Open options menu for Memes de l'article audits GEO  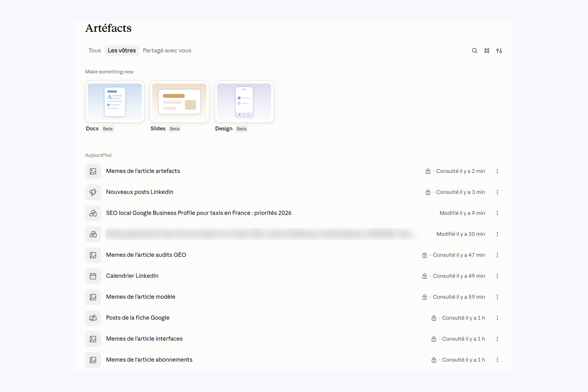coord(497,255)
